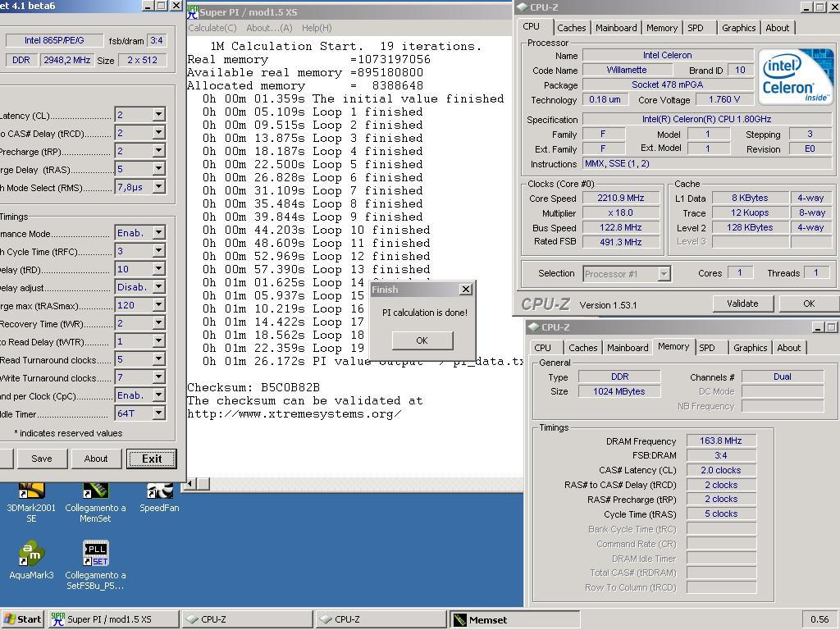Click the Windows Start button
Screen dimensions: 840x630
tap(22, 619)
